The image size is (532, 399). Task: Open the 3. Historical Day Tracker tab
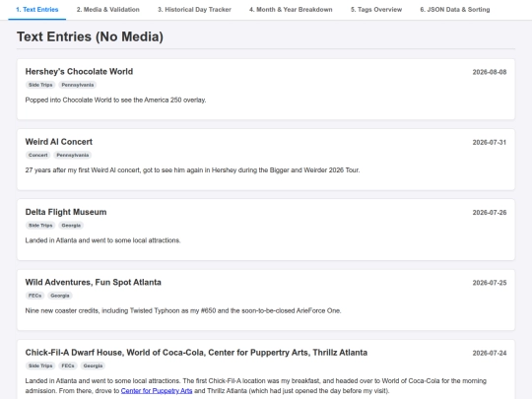click(x=194, y=10)
